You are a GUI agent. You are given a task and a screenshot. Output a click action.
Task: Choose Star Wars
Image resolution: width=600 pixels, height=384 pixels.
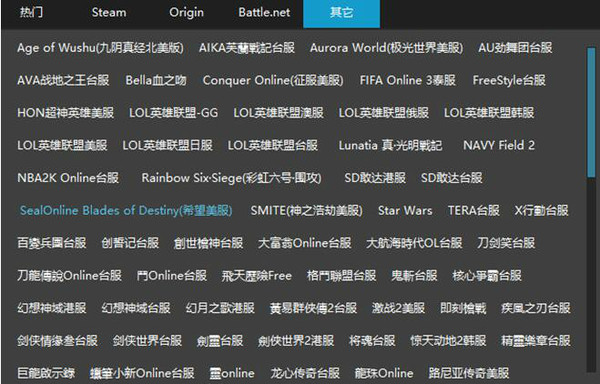tap(405, 210)
